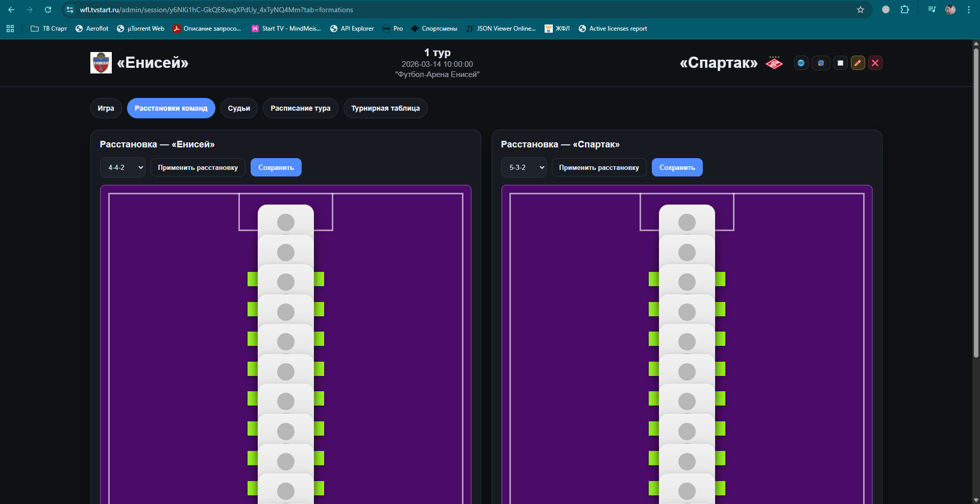The height and width of the screenshot is (504, 980).
Task: Switch to the Игра tab
Action: 106,108
